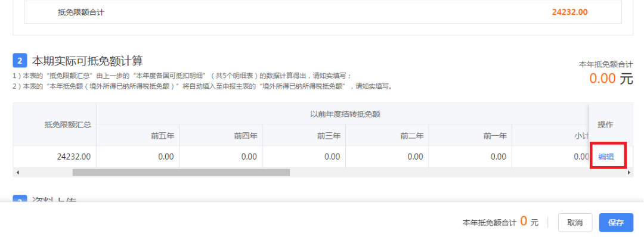Click the blue 保存 button
This screenshot has height=237, width=644.
point(616,223)
